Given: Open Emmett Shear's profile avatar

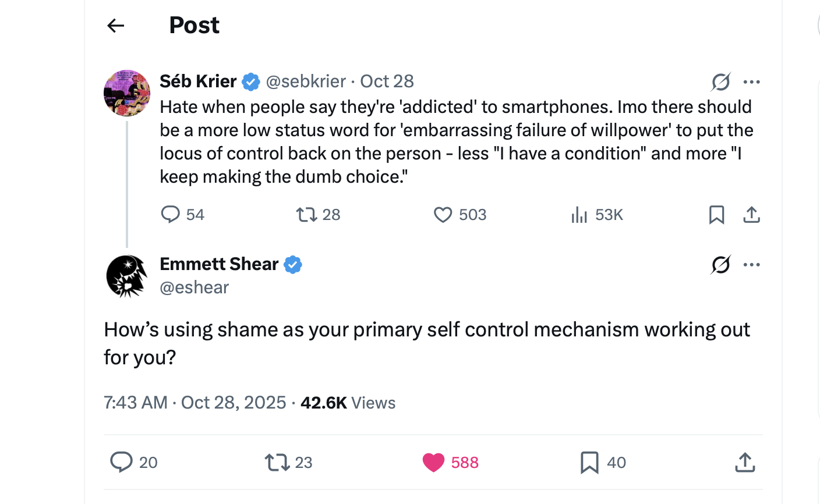Looking at the screenshot, I should [x=127, y=276].
